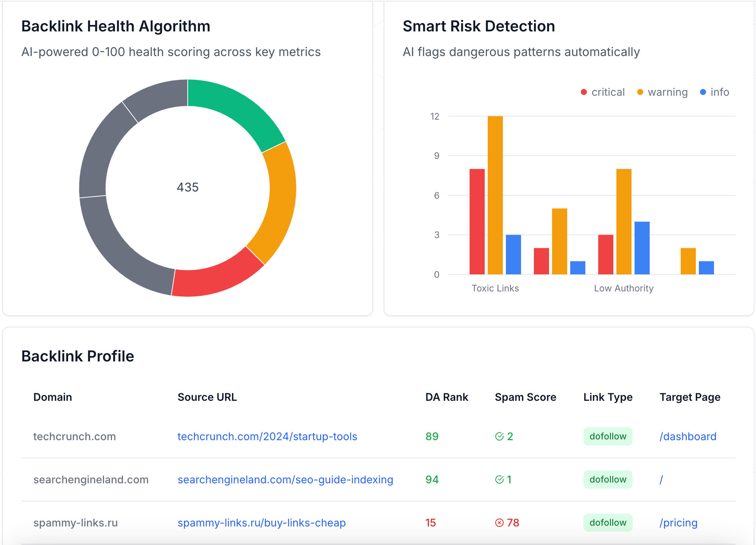Click the dofollow badge in the techcrunch row
Image resolution: width=756 pixels, height=545 pixels.
coord(608,436)
